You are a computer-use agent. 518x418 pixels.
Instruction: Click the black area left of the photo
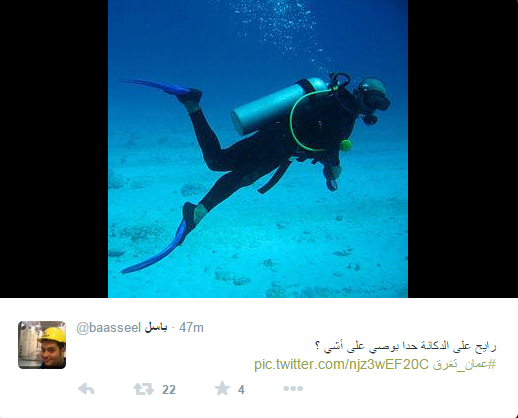click(54, 149)
